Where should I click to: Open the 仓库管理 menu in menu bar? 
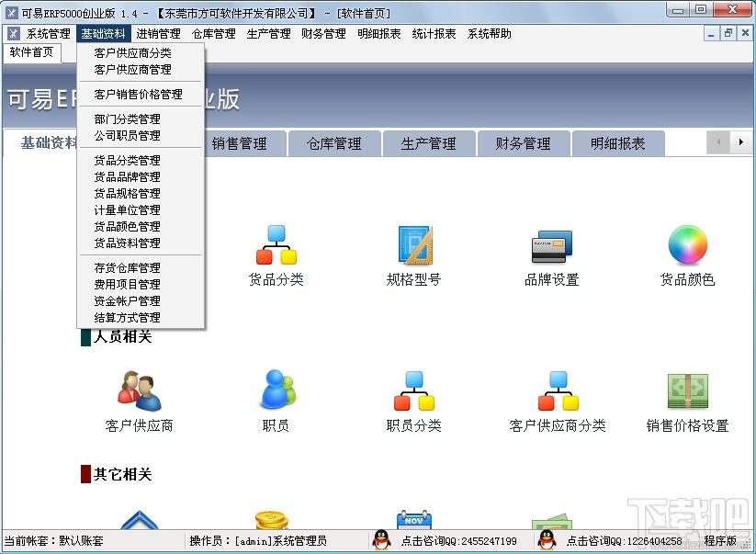point(214,33)
